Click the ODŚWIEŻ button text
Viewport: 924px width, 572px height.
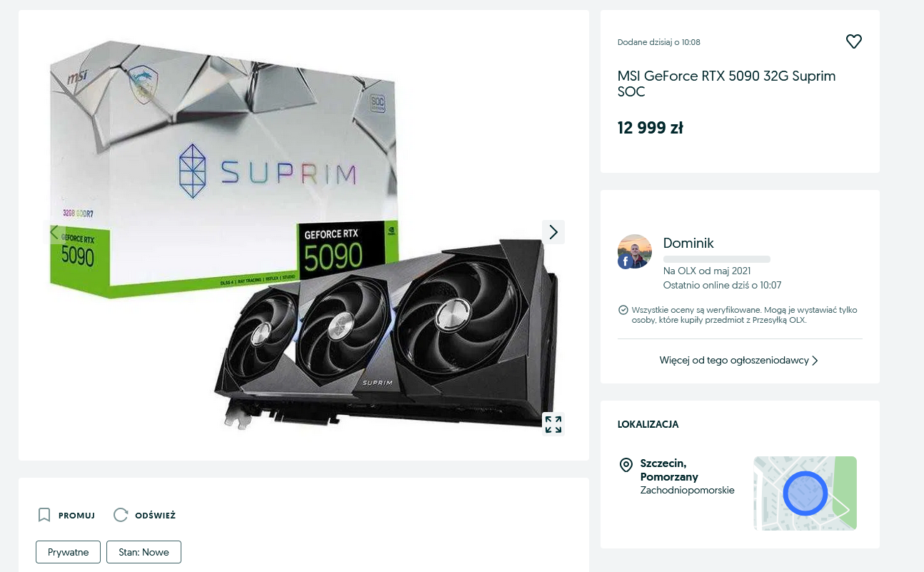[155, 516]
